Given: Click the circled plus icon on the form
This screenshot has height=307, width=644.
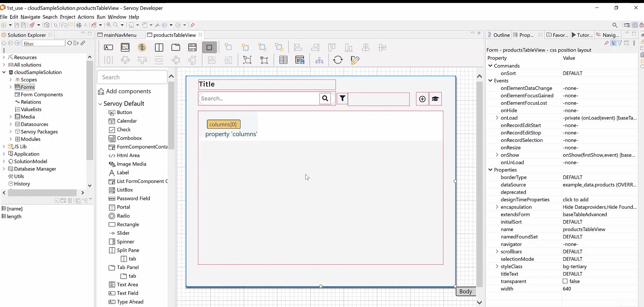Looking at the screenshot, I should click(422, 99).
